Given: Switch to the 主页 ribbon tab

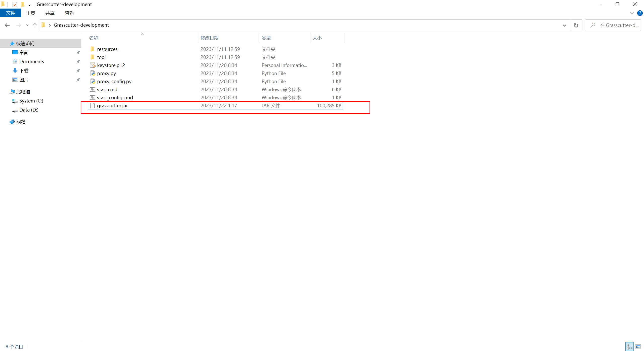Looking at the screenshot, I should [31, 13].
